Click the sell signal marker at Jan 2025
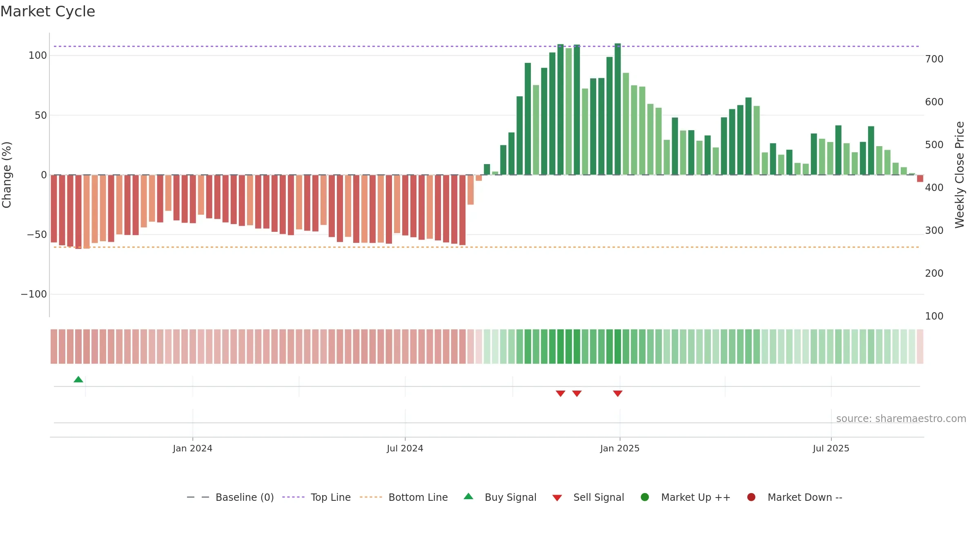 (617, 393)
